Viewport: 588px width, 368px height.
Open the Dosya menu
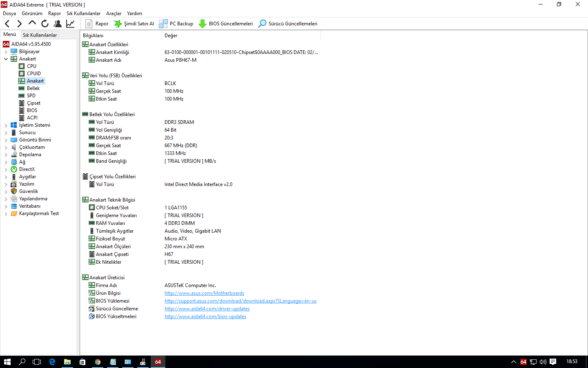(9, 13)
